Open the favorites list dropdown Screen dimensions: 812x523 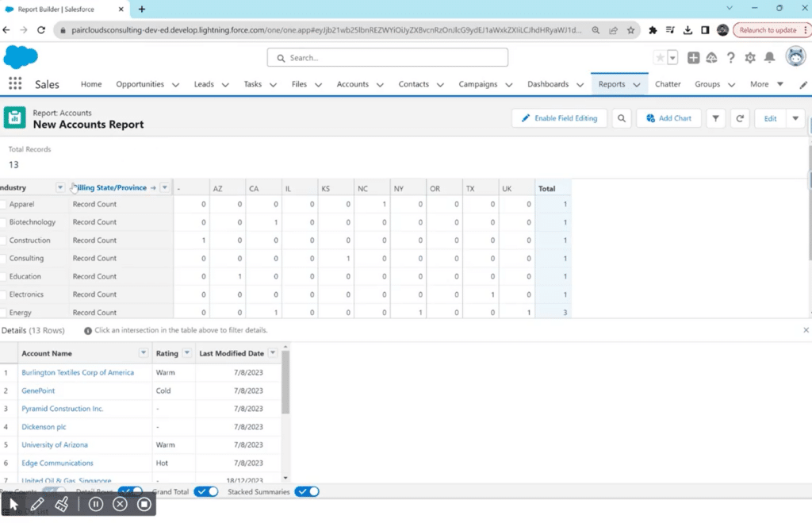click(x=672, y=57)
